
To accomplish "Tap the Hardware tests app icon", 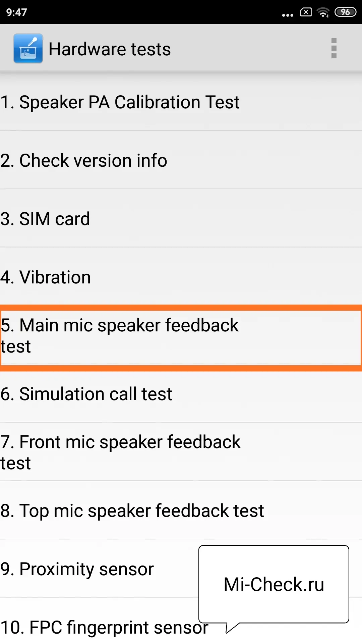I will (28, 48).
